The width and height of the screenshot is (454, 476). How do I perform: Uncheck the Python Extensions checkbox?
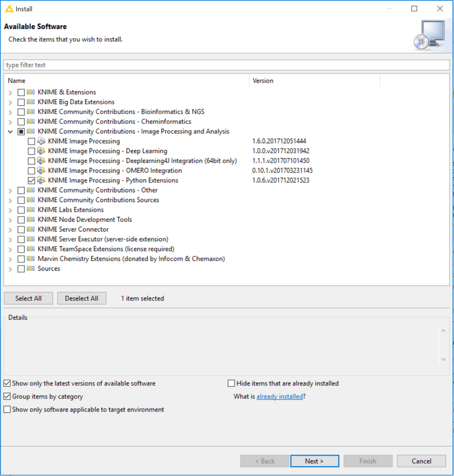pyautogui.click(x=31, y=181)
